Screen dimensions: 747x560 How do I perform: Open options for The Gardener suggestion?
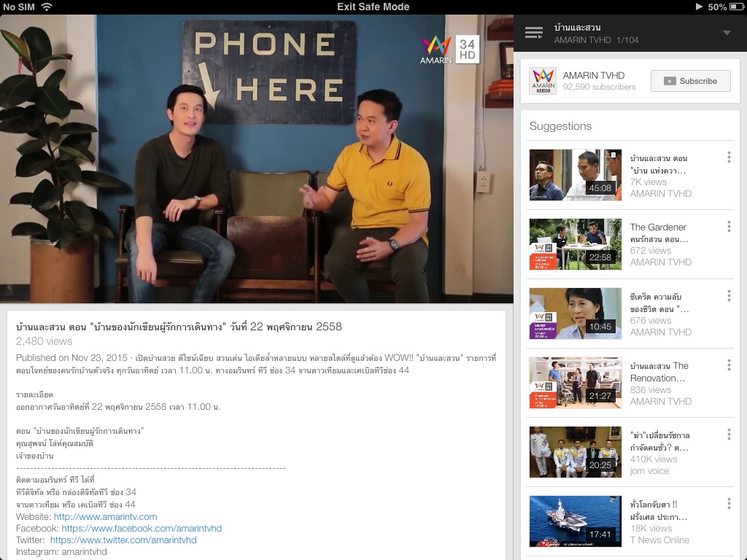pos(729,227)
